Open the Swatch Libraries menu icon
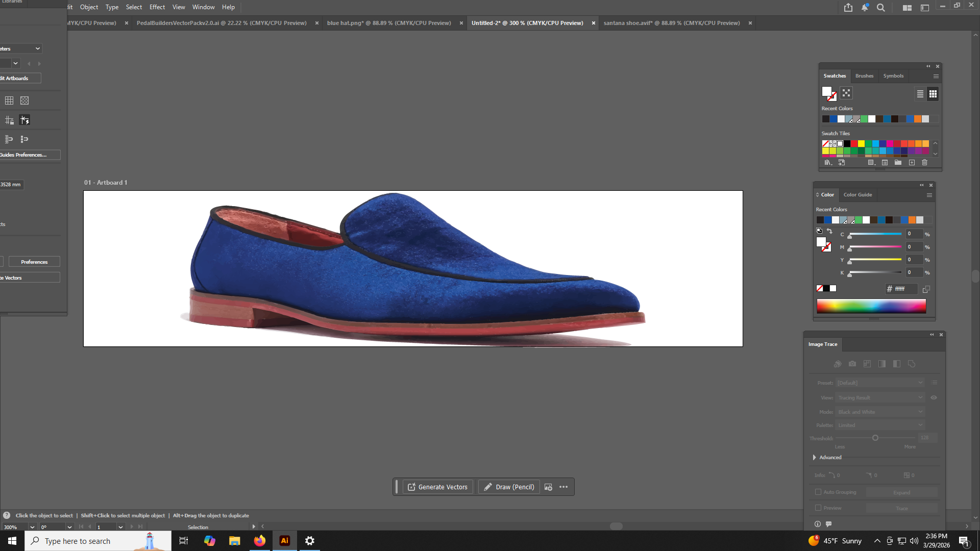The height and width of the screenshot is (551, 980). [828, 163]
